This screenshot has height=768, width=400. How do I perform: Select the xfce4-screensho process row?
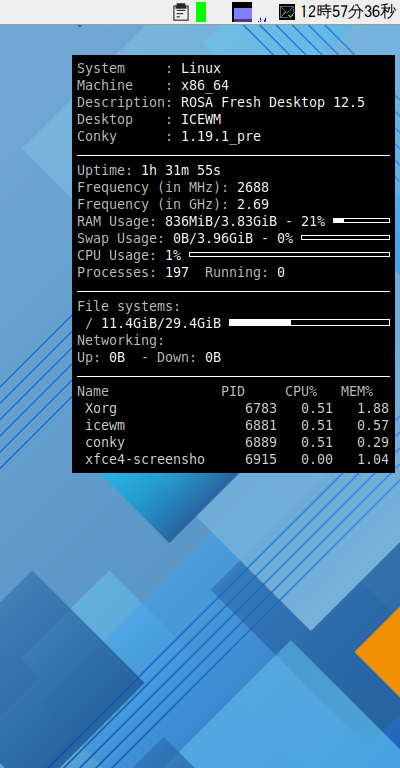[233, 459]
